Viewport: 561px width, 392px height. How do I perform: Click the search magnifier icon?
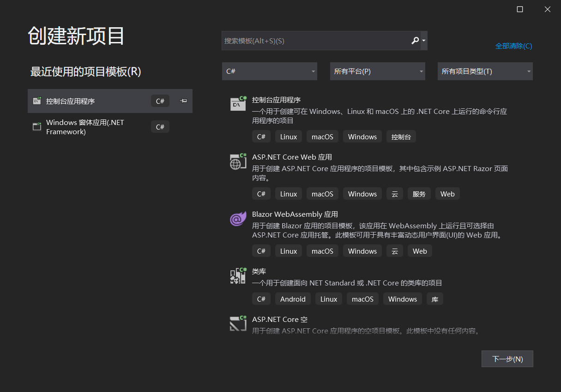415,41
